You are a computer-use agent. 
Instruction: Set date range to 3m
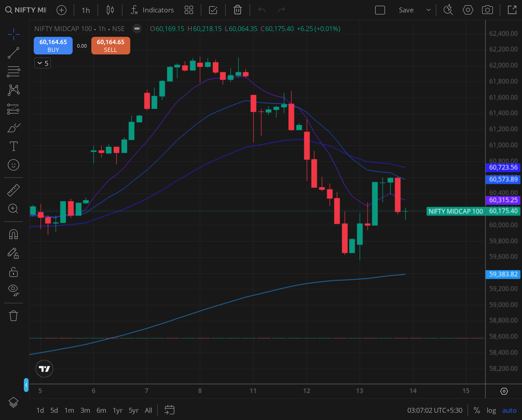pyautogui.click(x=85, y=410)
